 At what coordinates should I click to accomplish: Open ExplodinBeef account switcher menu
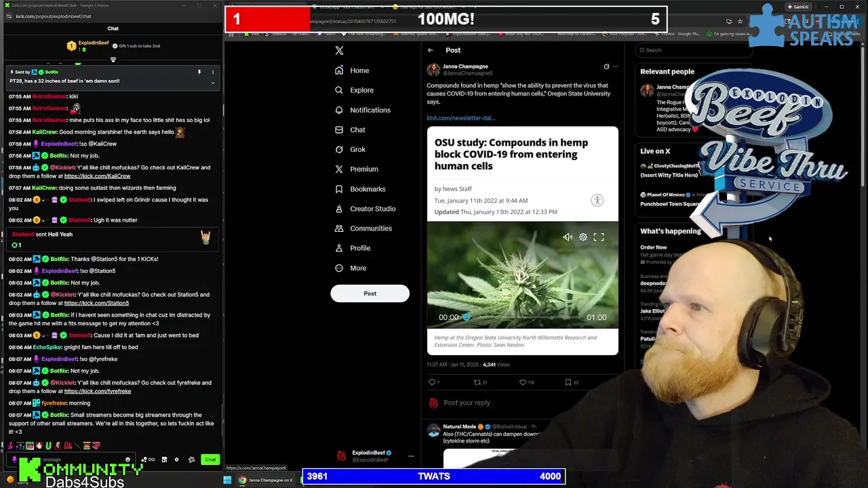click(x=410, y=456)
